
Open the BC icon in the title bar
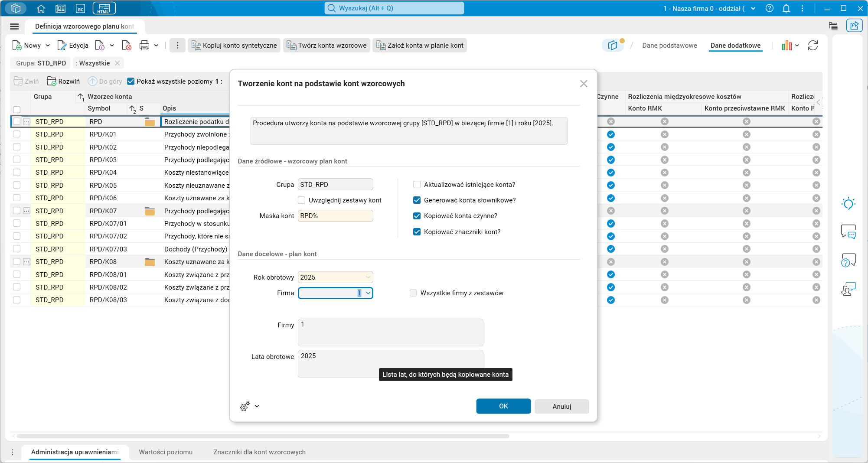point(80,8)
